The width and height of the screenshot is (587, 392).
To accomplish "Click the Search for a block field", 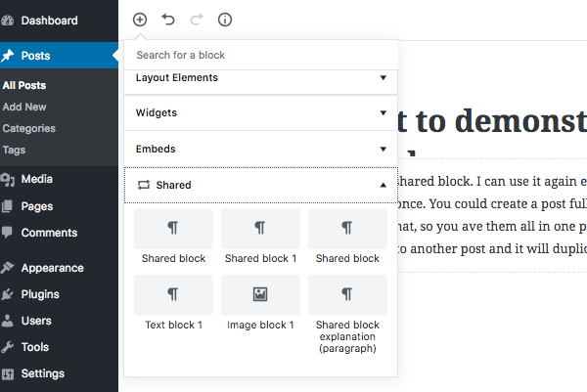I will [261, 55].
